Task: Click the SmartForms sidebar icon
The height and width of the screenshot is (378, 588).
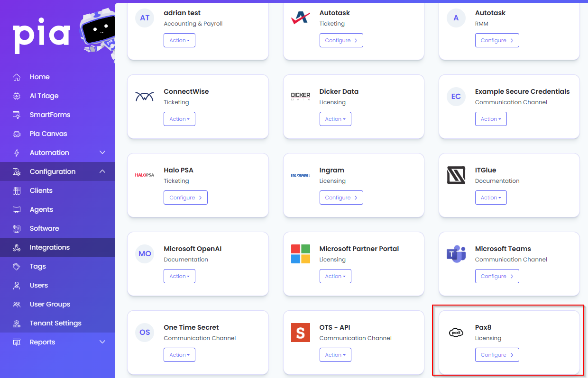Action: click(17, 115)
